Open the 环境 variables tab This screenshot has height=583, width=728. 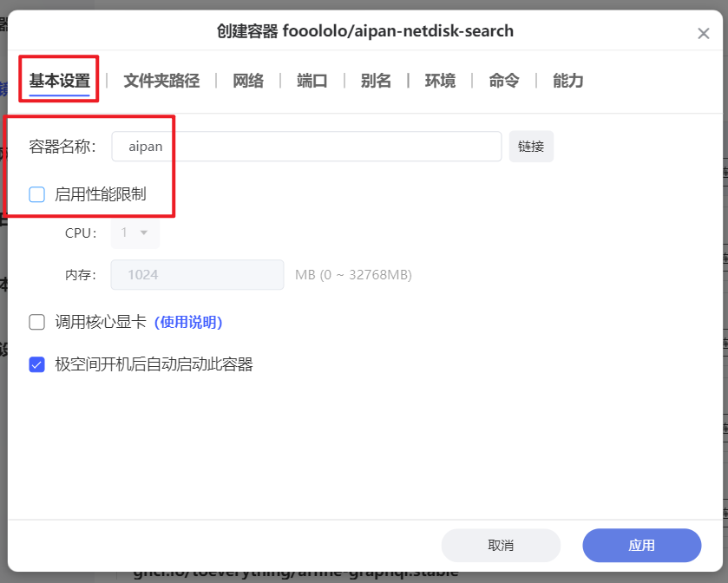(439, 79)
